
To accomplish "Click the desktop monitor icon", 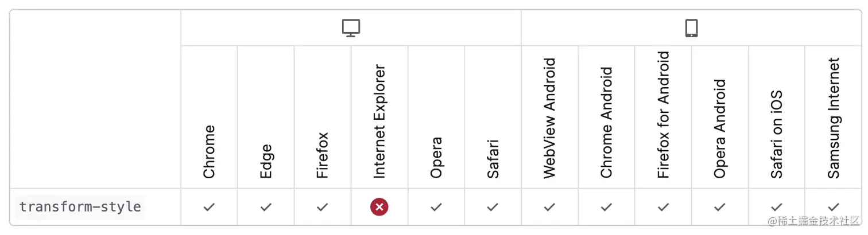I will click(351, 28).
